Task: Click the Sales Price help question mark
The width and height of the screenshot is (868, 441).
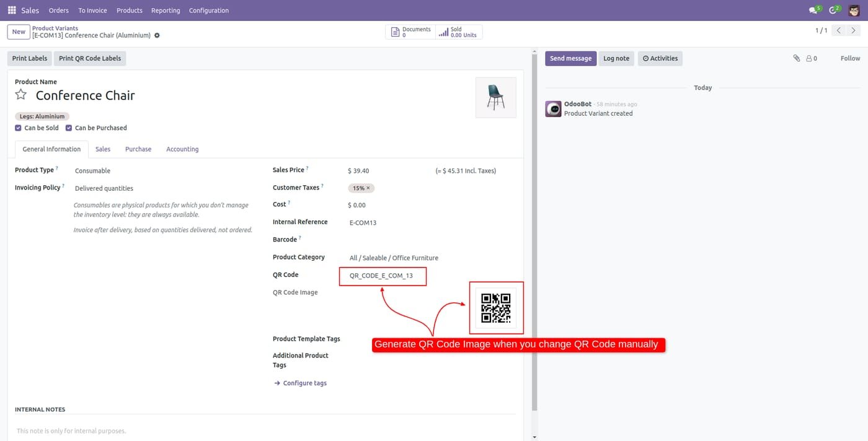Action: point(307,168)
